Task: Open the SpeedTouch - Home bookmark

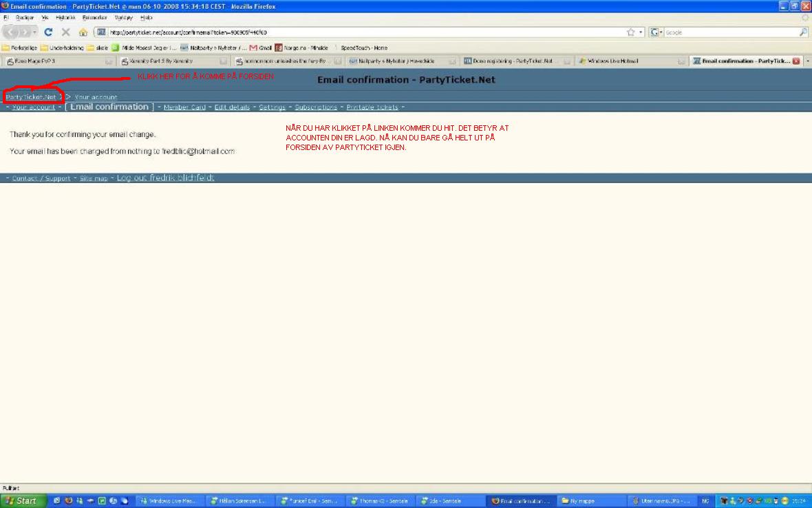Action: pyautogui.click(x=361, y=47)
